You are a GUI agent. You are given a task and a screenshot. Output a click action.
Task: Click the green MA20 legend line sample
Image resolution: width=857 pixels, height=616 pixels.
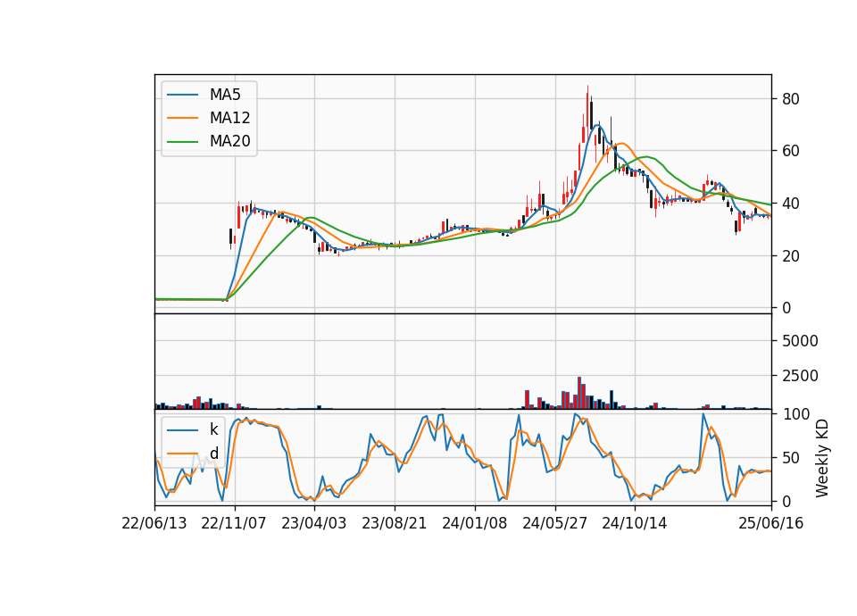182,141
